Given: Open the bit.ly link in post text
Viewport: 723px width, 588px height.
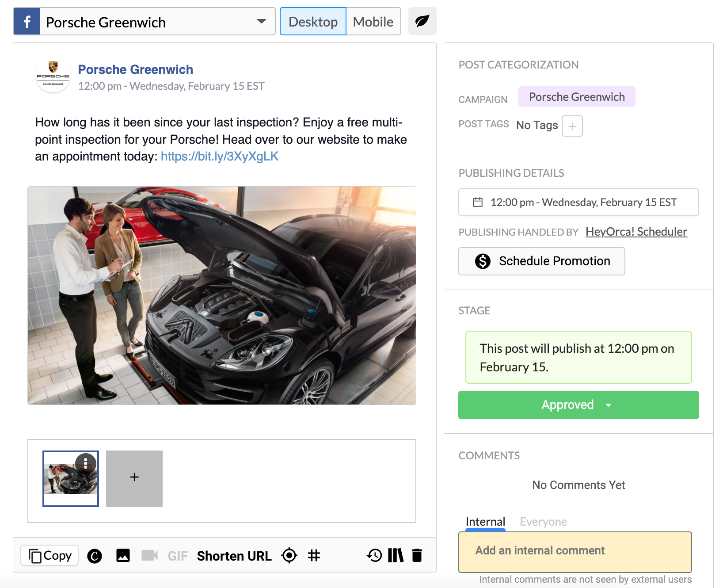Looking at the screenshot, I should [x=220, y=157].
